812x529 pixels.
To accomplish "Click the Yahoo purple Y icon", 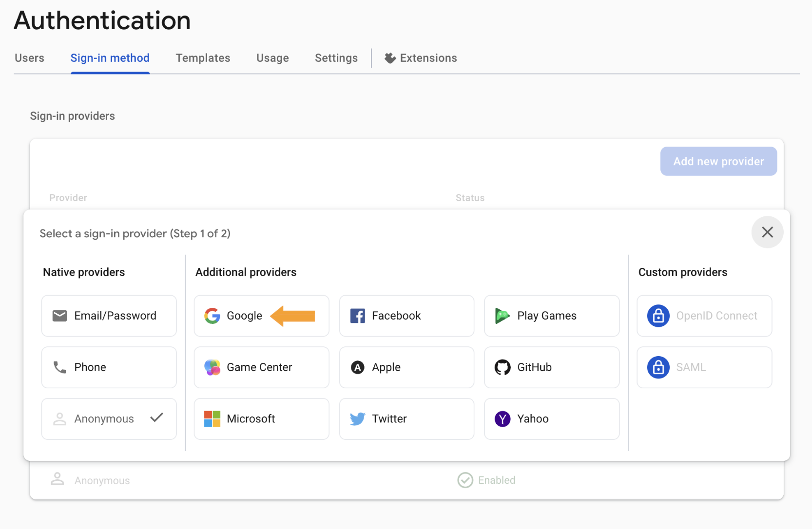I will click(x=503, y=419).
